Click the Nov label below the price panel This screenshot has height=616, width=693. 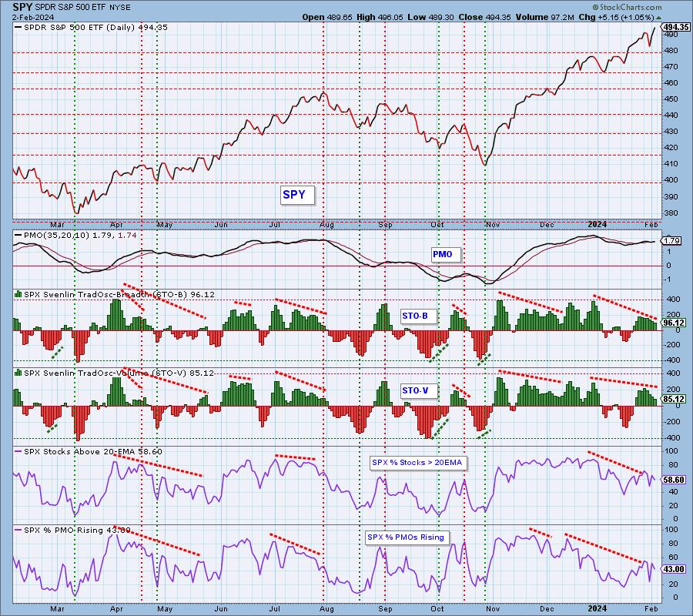click(x=492, y=225)
